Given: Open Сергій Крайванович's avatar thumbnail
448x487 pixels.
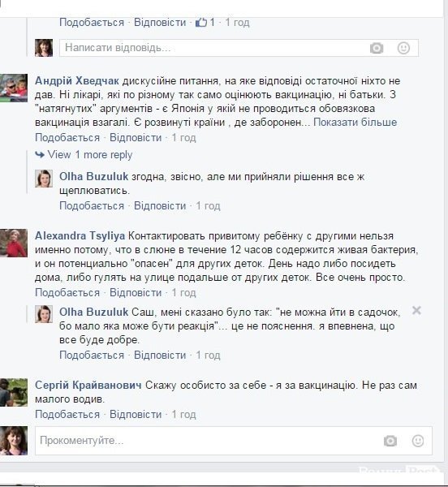Looking at the screenshot, I should (13, 393).
